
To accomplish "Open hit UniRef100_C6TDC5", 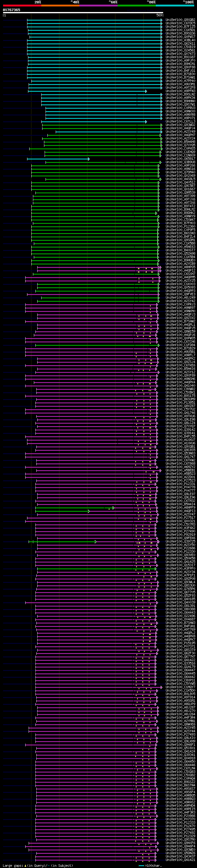I will (x=180, y=23).
